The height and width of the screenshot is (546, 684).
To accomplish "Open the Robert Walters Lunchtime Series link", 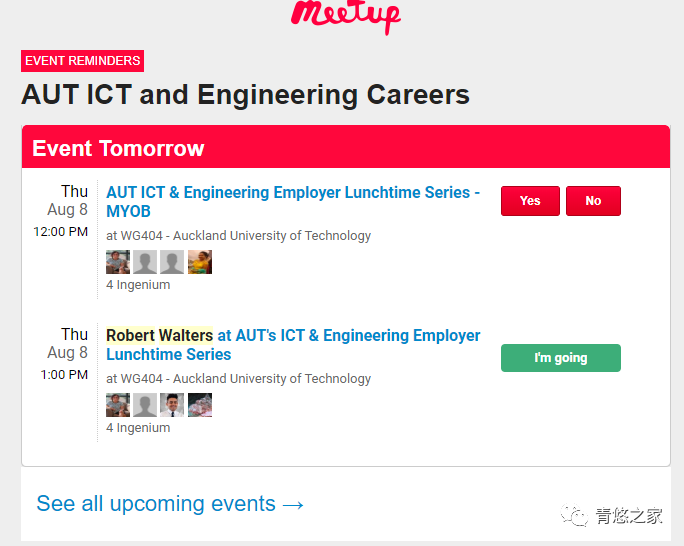I will coord(293,345).
